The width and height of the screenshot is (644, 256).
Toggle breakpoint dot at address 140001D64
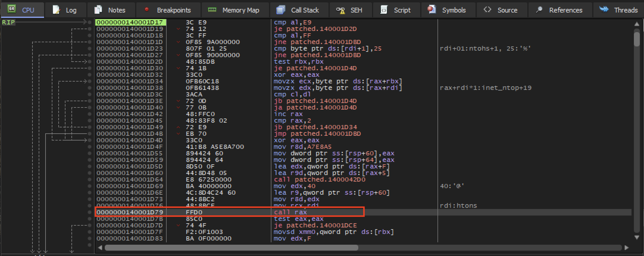[90, 179]
